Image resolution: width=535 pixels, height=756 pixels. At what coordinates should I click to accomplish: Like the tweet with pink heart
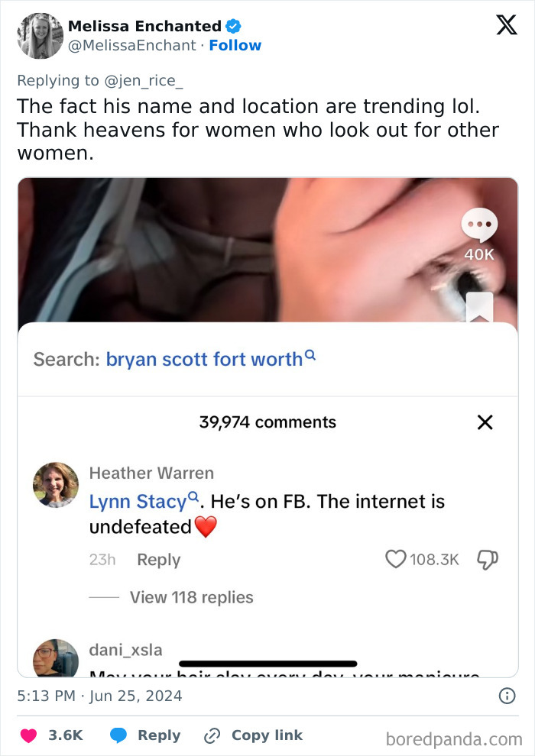[x=29, y=735]
